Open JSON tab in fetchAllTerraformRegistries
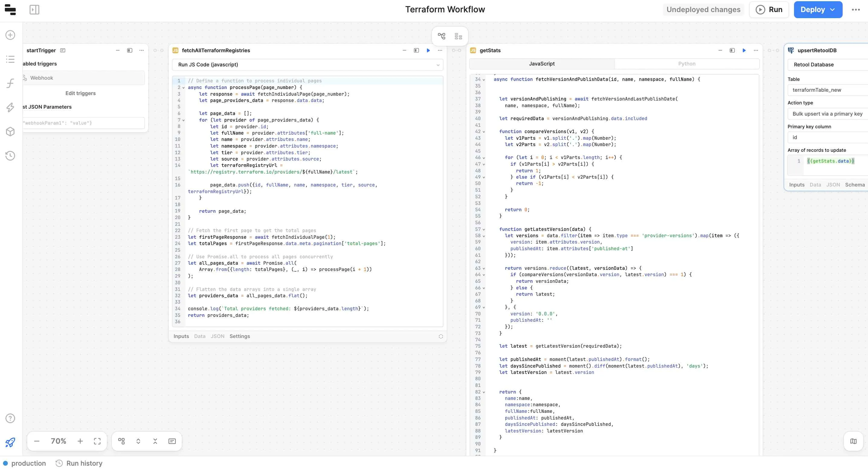Viewport: 868px width, 469px height. point(218,336)
